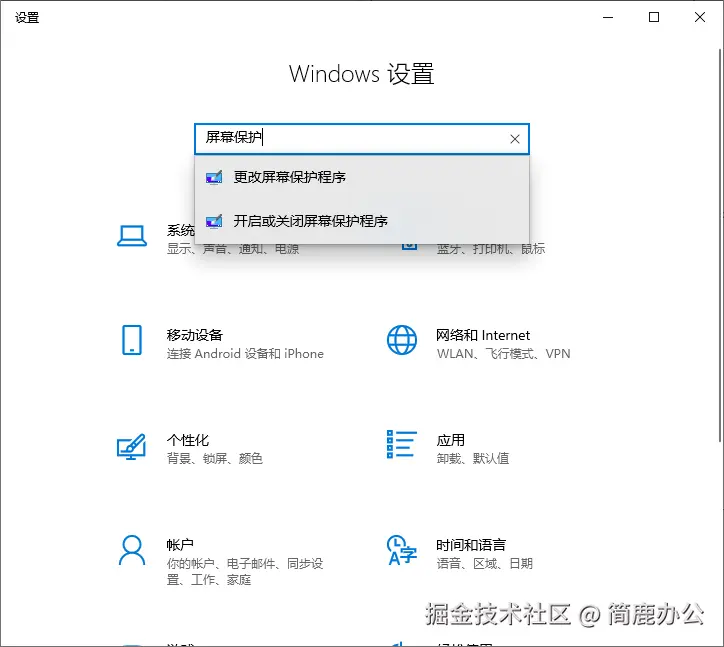Click the WLAN、飞行模式、VPN description

coord(503,354)
